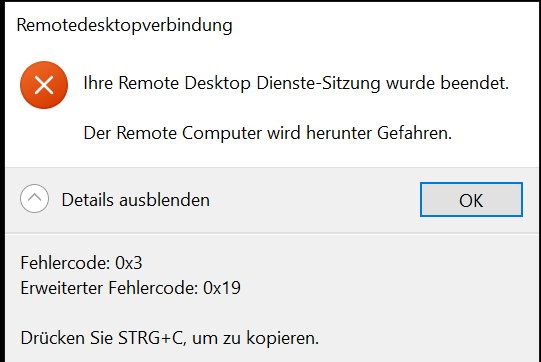Click the word "Erweiterter" in the details section
The height and width of the screenshot is (362, 541).
[x=61, y=288]
